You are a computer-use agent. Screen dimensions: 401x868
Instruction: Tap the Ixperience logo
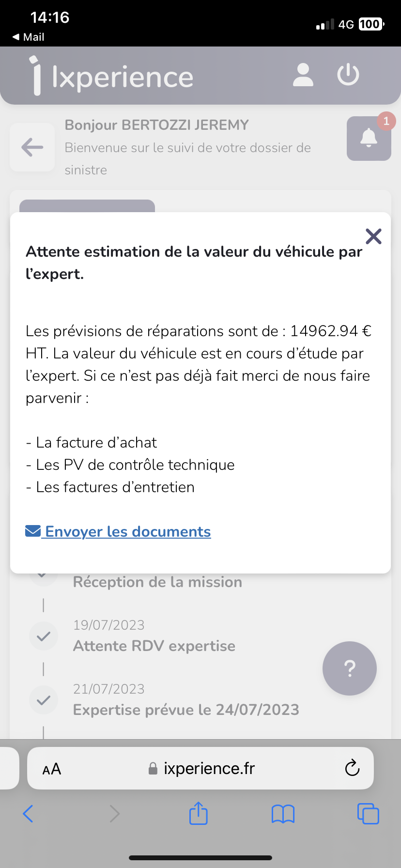(x=111, y=76)
